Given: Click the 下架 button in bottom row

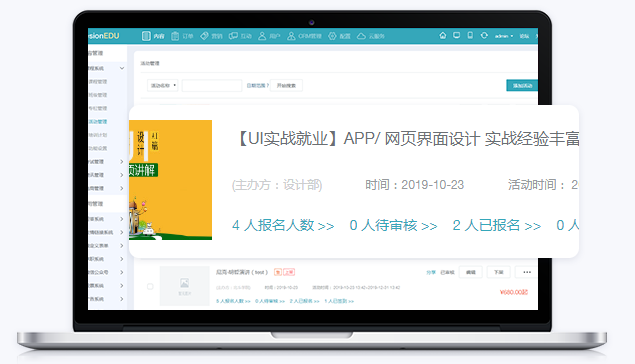Looking at the screenshot, I should pyautogui.click(x=499, y=272).
